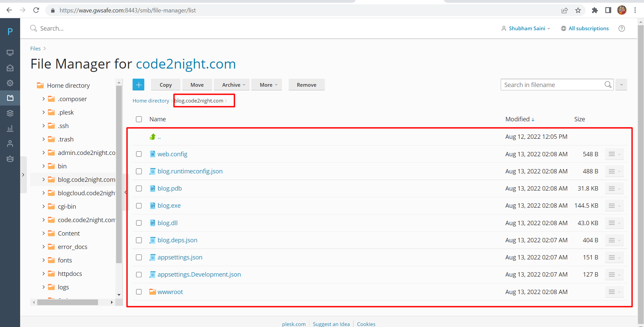Expand the .composer folder tree node
644x327 pixels.
pyautogui.click(x=43, y=99)
